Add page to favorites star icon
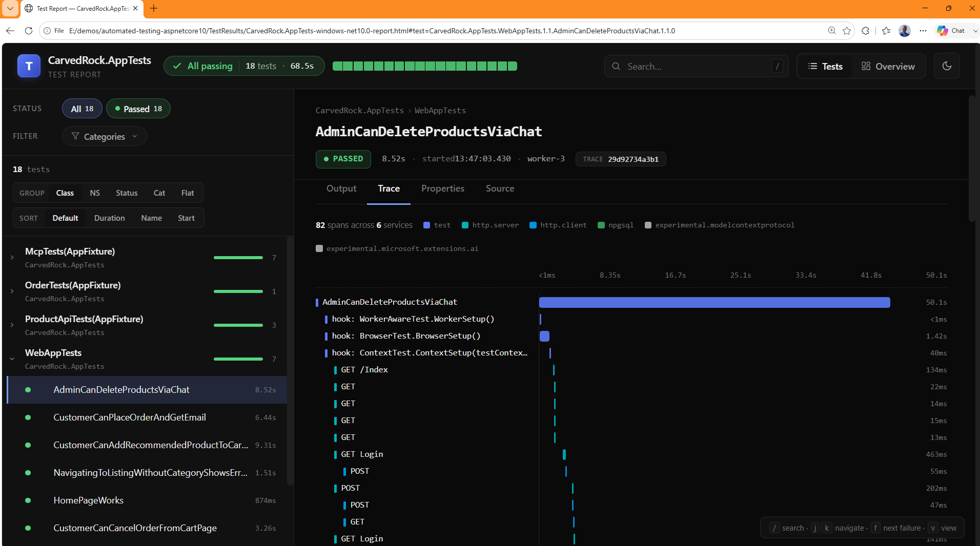980x546 pixels. click(847, 31)
